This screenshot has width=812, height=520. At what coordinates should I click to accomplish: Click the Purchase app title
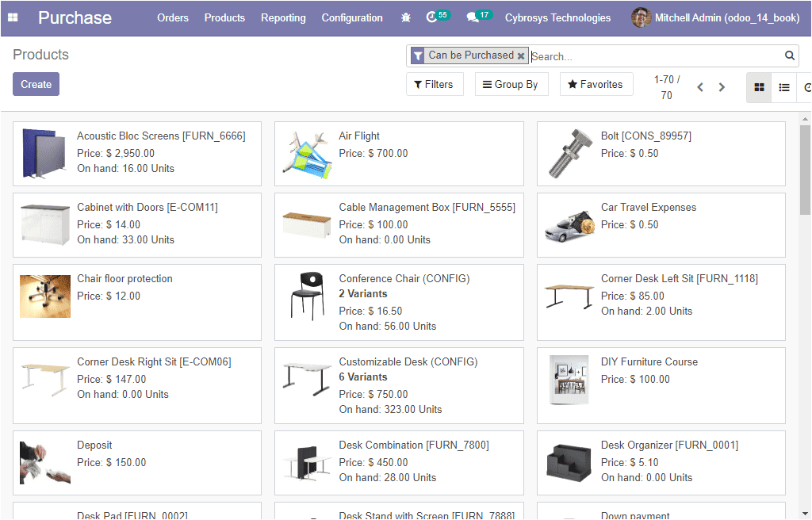[75, 17]
